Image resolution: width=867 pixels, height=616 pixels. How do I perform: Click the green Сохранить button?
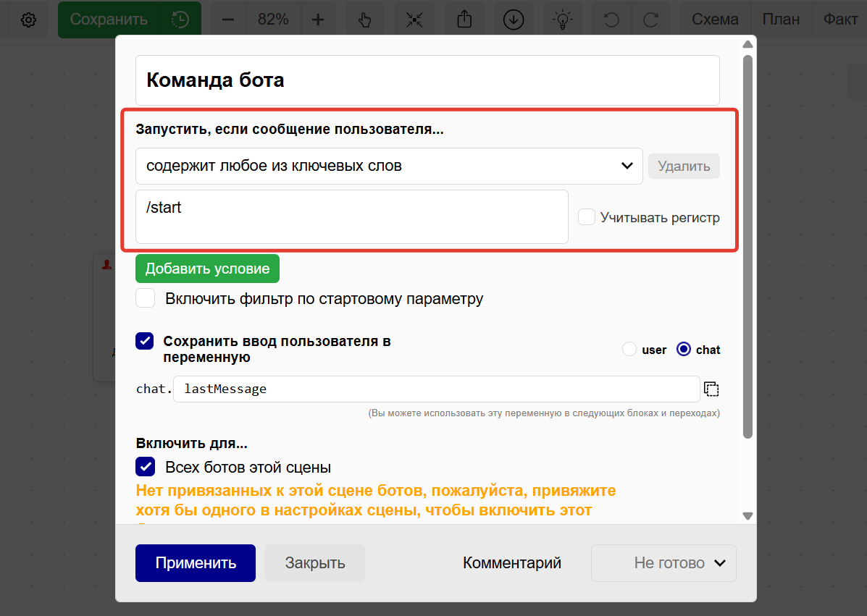(x=109, y=20)
